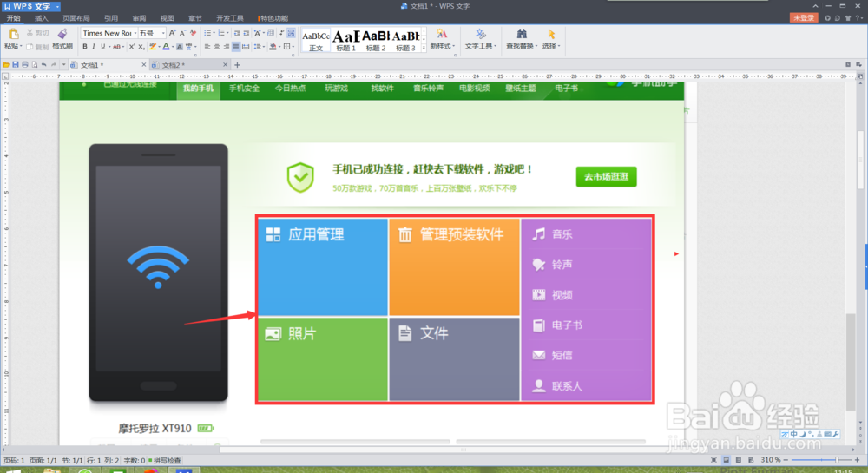
Task: Toggle italic formatting
Action: (94, 47)
